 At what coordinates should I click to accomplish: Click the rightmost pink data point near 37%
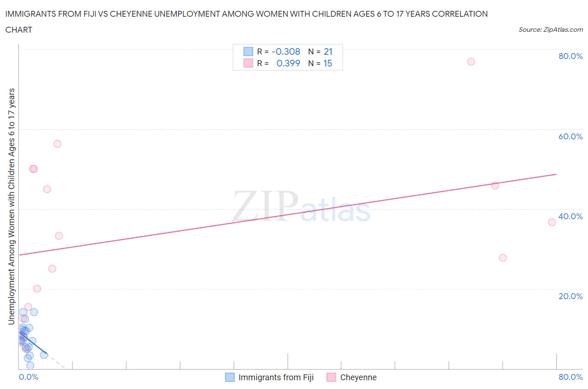pos(552,222)
